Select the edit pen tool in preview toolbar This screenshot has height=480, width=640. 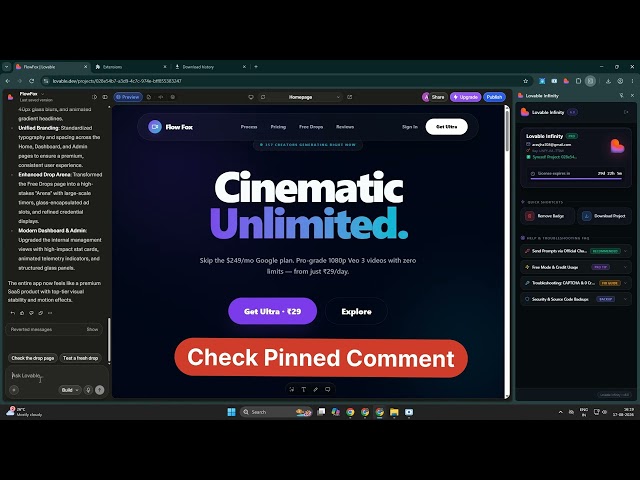click(x=316, y=389)
